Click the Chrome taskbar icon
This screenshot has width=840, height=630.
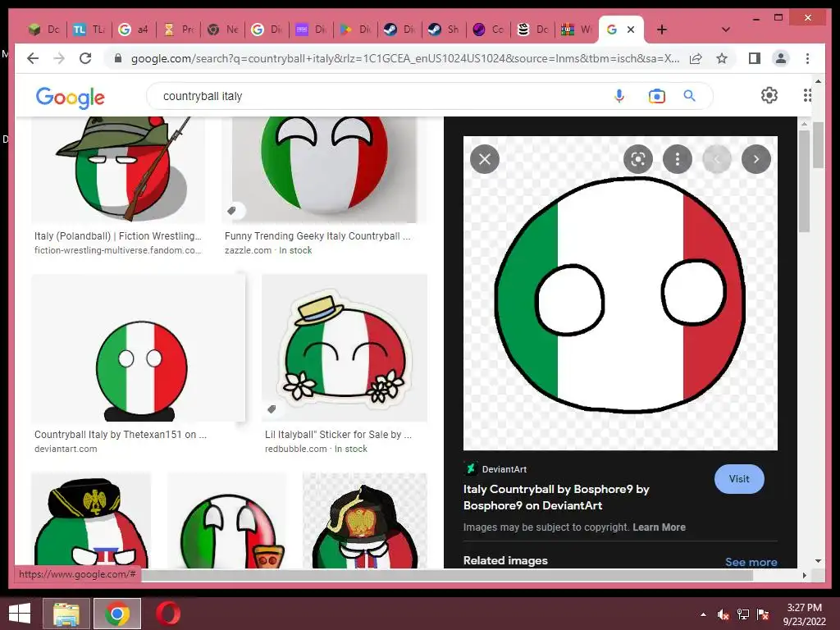[x=117, y=614]
